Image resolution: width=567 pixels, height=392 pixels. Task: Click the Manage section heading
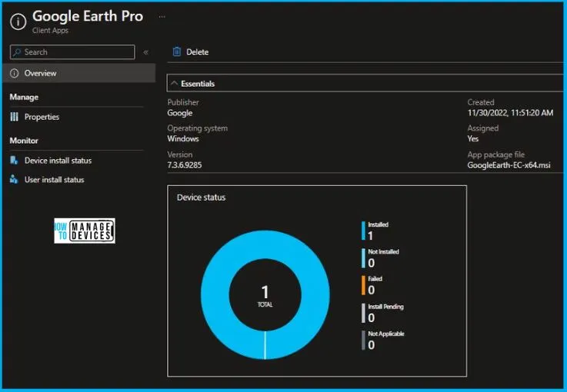tap(24, 97)
